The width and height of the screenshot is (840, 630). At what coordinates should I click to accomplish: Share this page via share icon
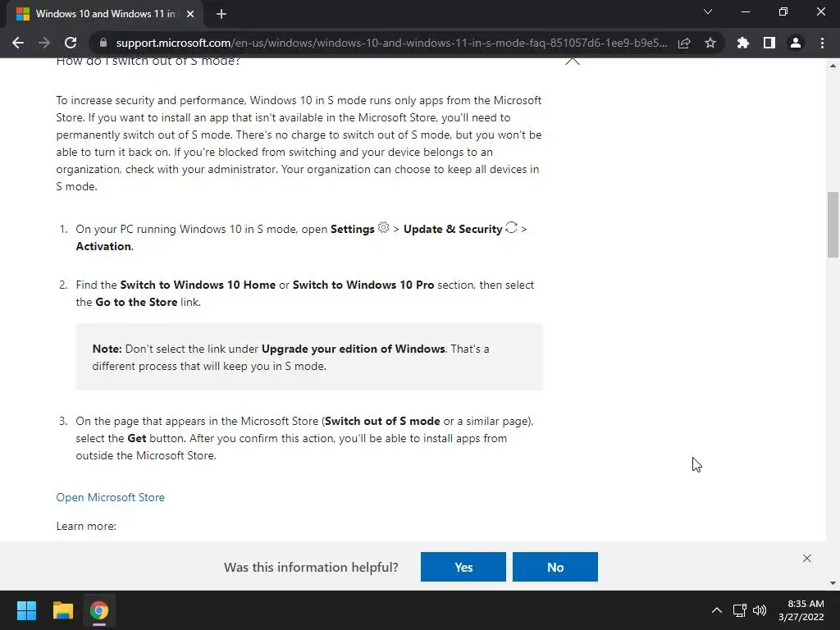point(684,43)
